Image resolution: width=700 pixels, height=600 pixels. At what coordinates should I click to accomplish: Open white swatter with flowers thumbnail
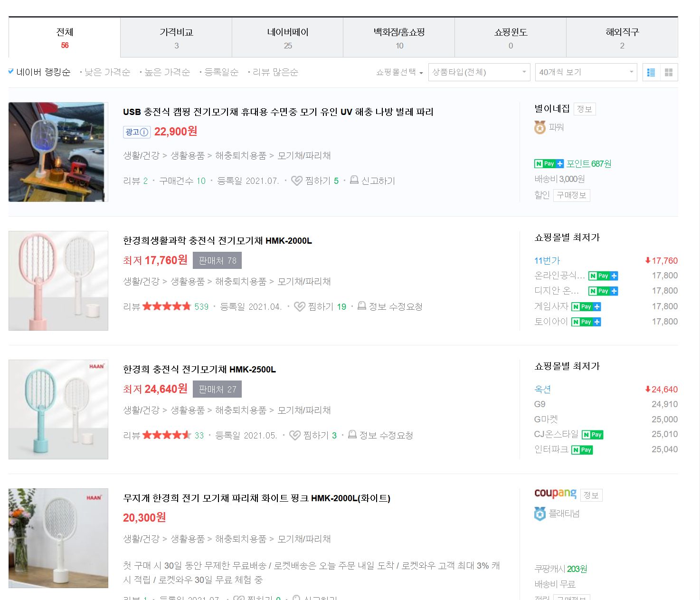point(58,538)
